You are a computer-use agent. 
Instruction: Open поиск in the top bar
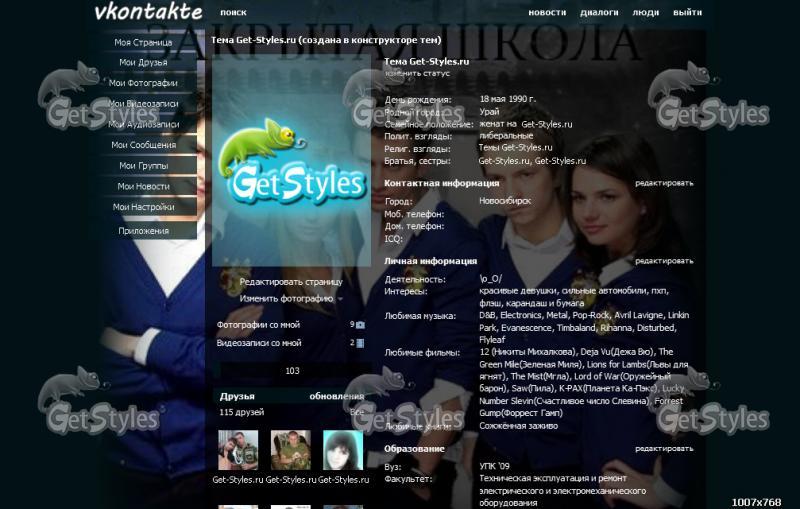233,12
